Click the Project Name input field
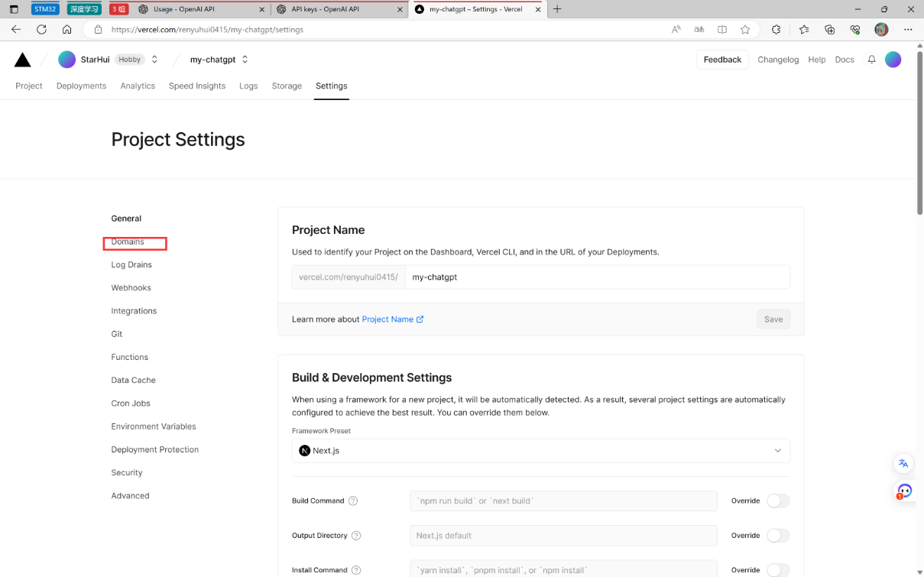 (x=598, y=277)
